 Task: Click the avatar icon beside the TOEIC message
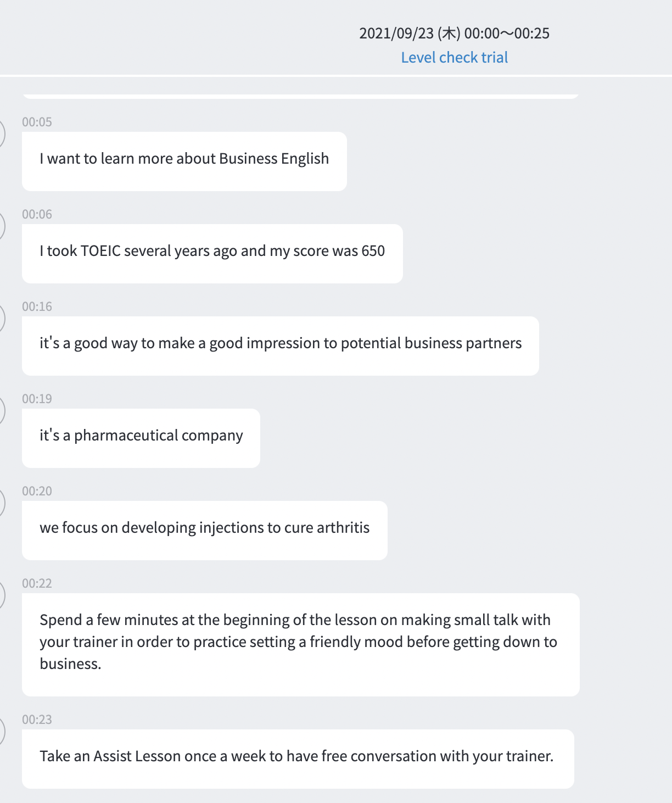pos(2,226)
